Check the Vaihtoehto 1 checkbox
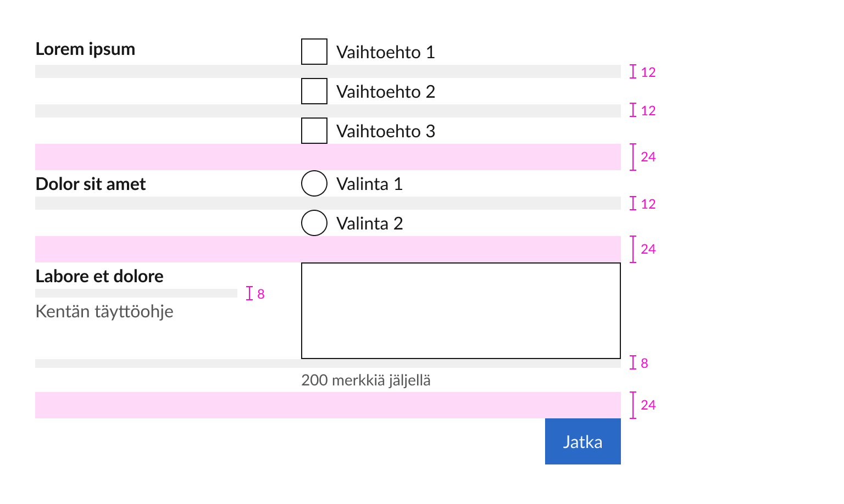Screen dimensions: 844x504 314,52
